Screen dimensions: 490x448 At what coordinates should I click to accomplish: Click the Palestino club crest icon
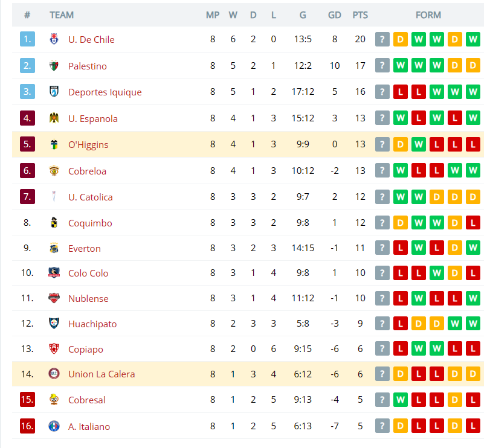[x=54, y=66]
